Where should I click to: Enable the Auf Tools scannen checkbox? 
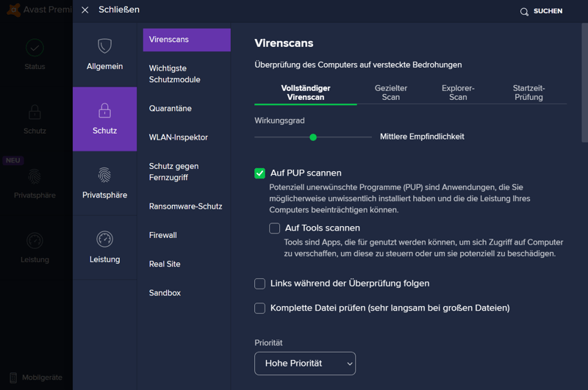click(275, 228)
